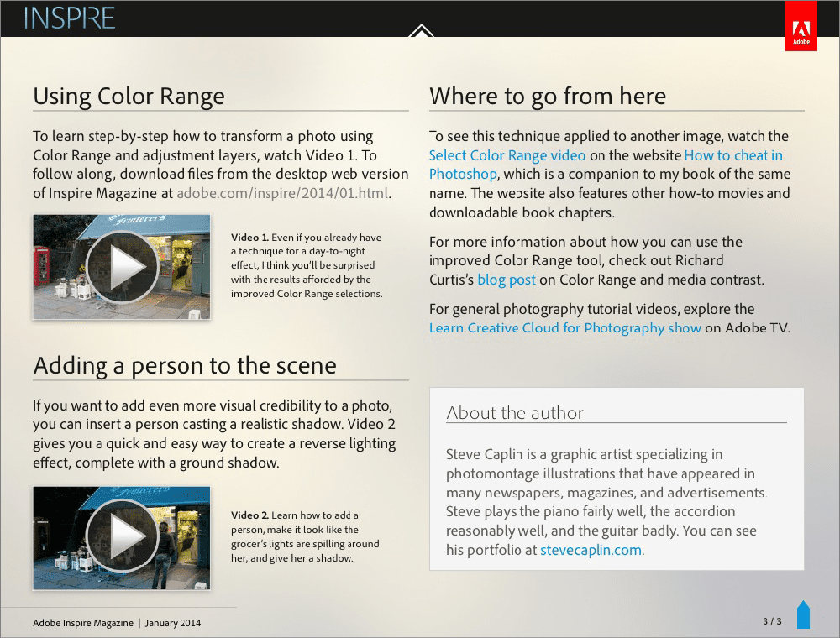Open Richard Curtis's blog post link
This screenshot has width=840, height=638.
tap(507, 280)
